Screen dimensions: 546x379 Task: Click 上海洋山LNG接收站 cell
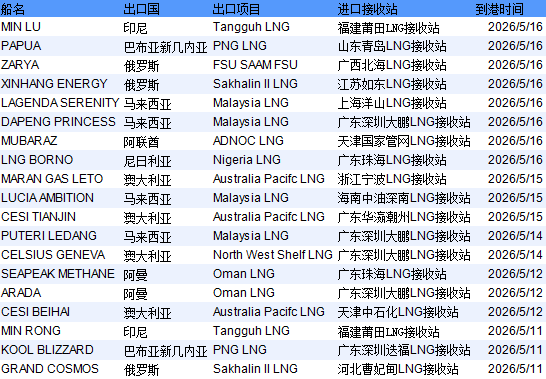coord(392,103)
